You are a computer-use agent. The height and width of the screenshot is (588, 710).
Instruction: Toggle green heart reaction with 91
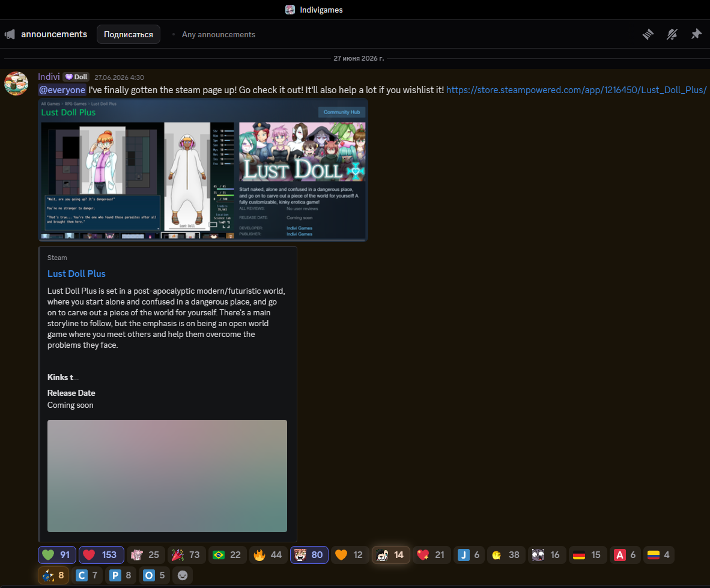tap(56, 555)
